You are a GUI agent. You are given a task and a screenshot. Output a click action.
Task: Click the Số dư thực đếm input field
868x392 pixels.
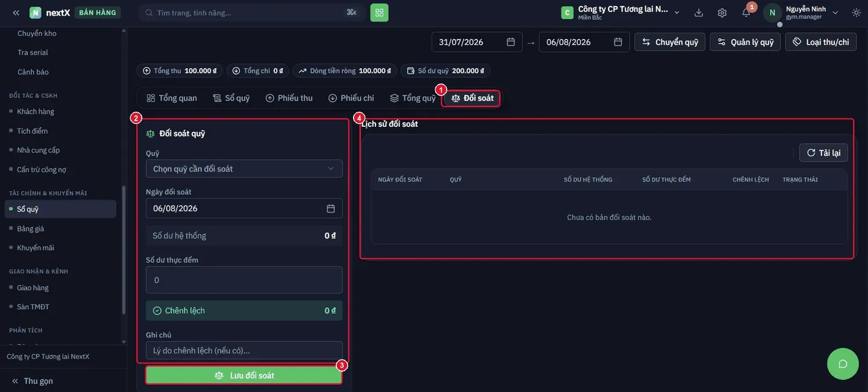pos(244,280)
